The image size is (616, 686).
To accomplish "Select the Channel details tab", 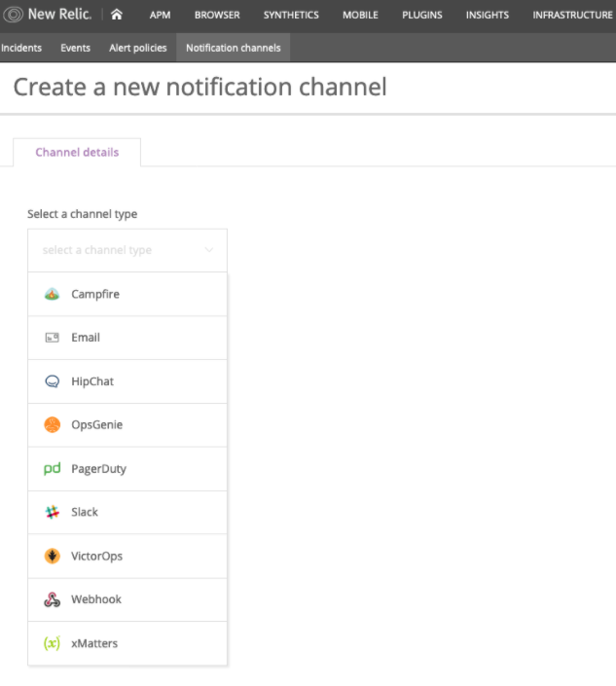I will [x=77, y=153].
